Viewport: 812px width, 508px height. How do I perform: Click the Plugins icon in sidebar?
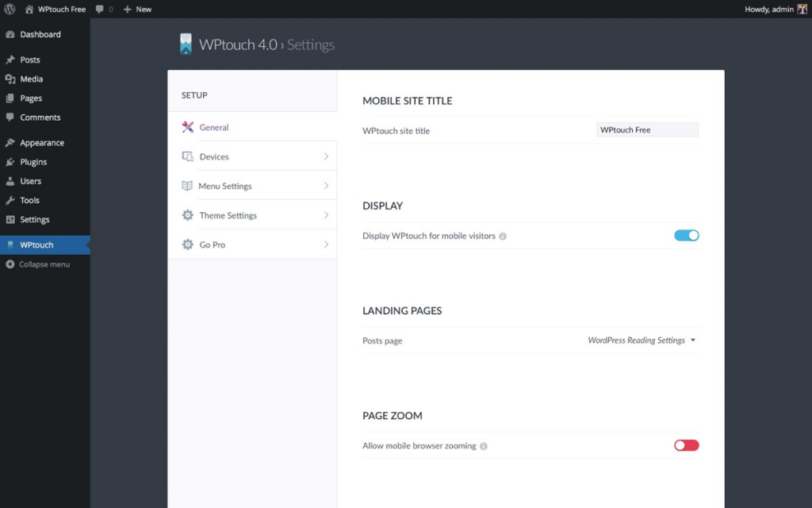coord(10,162)
